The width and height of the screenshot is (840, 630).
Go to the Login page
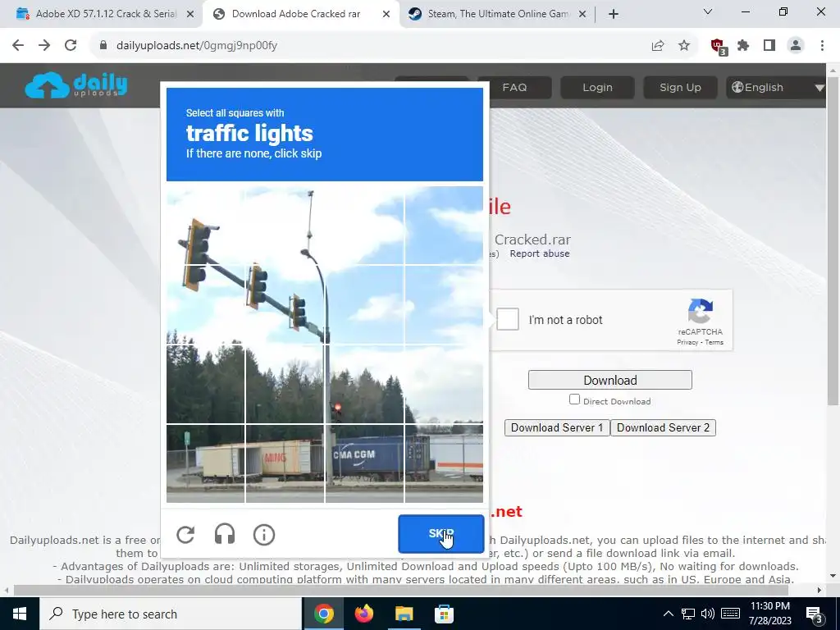(x=597, y=87)
